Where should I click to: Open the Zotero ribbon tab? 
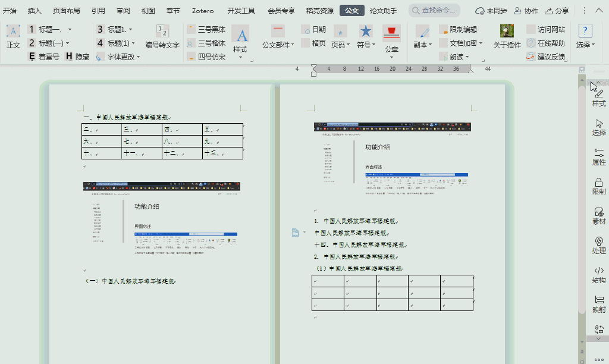(203, 11)
